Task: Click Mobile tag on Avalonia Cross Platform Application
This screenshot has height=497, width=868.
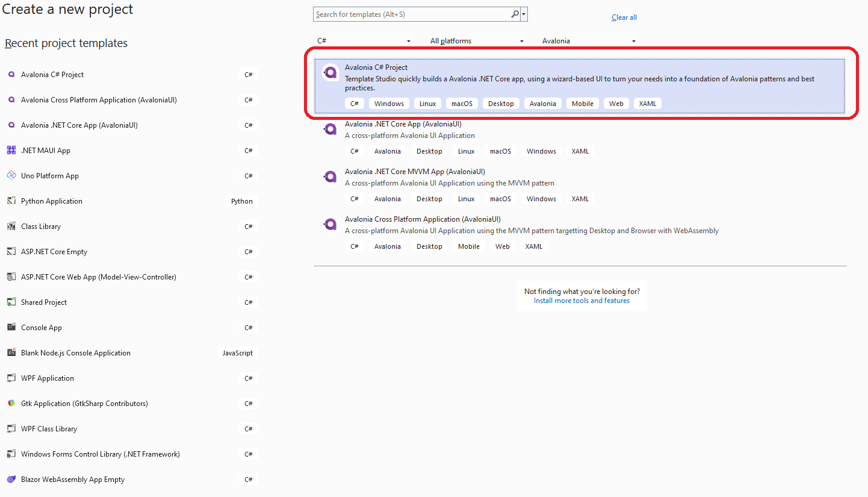Action: 469,246
